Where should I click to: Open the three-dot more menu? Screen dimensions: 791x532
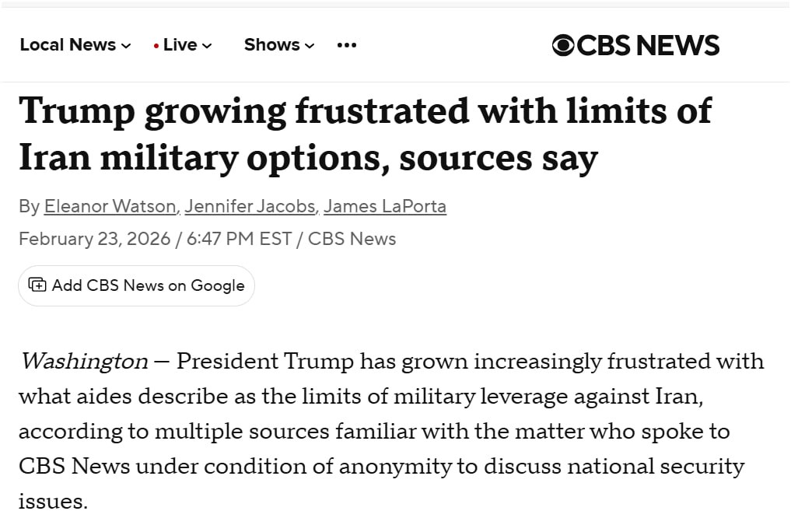coord(347,45)
